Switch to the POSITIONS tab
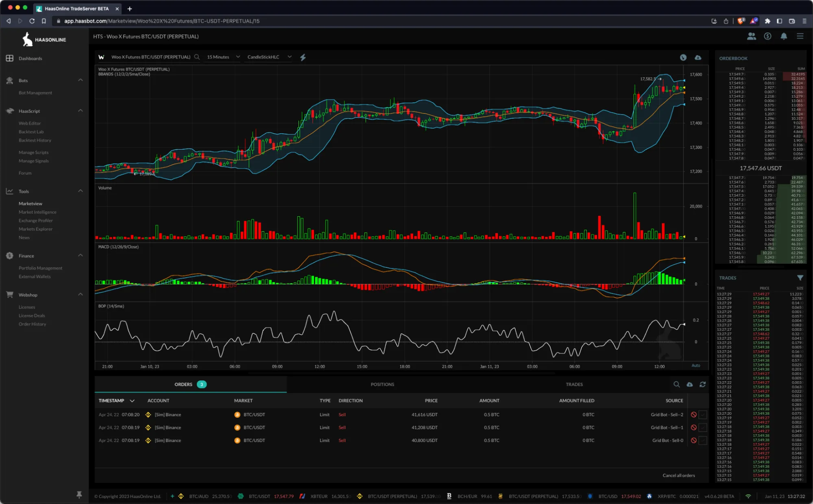 click(x=382, y=384)
